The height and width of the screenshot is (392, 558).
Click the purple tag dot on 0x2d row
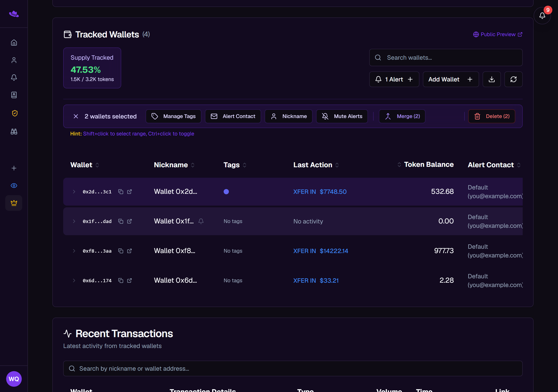click(226, 192)
